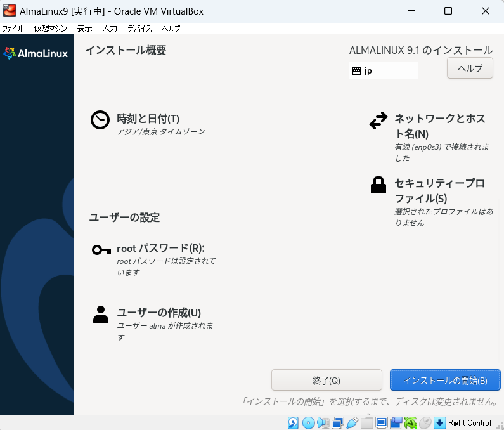Click the green CPU execution status icon
The image size is (504, 430).
tap(410, 422)
